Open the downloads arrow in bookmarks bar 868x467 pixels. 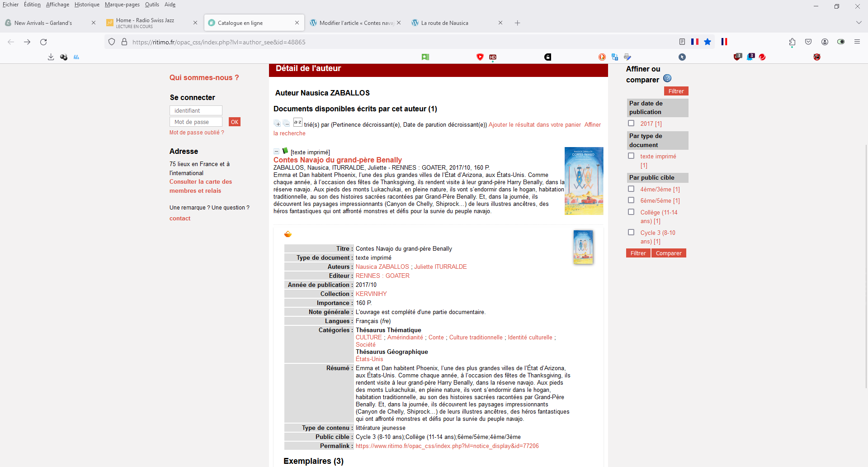tap(51, 57)
